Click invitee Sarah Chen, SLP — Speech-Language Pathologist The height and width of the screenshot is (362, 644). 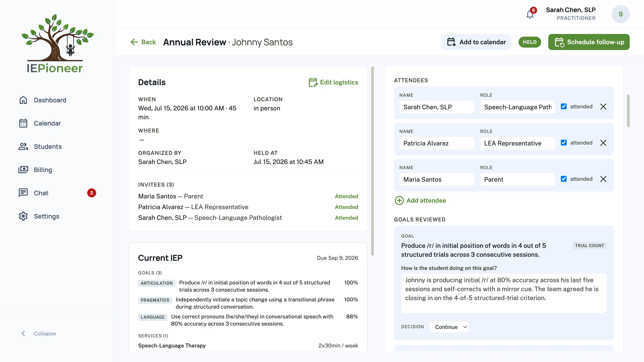(248, 218)
